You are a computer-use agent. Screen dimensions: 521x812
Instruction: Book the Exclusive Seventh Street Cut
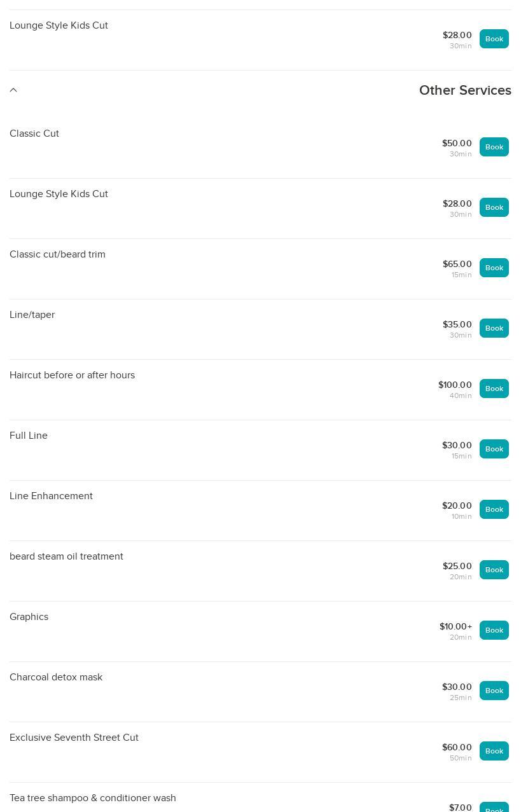pyautogui.click(x=494, y=751)
